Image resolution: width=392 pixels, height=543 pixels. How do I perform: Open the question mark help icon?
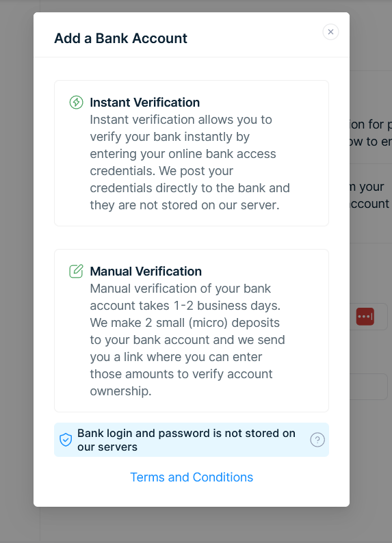317,440
